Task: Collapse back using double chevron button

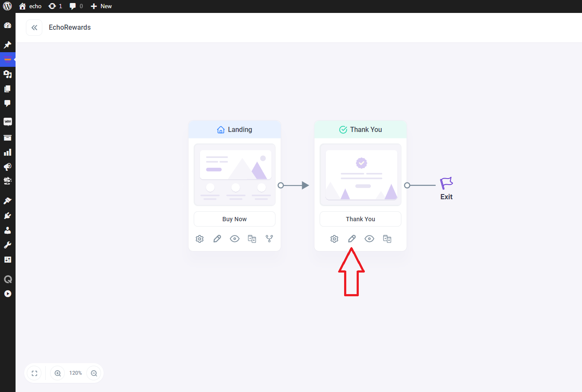Action: 34,28
